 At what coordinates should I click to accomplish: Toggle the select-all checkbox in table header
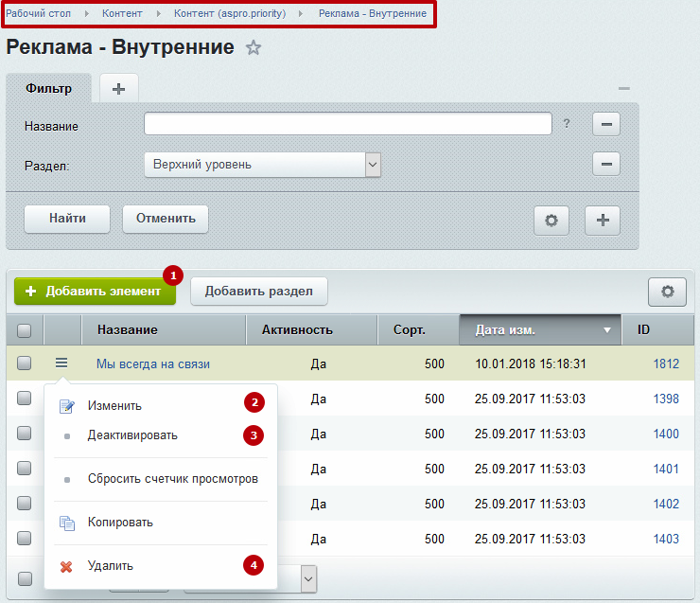tap(24, 330)
